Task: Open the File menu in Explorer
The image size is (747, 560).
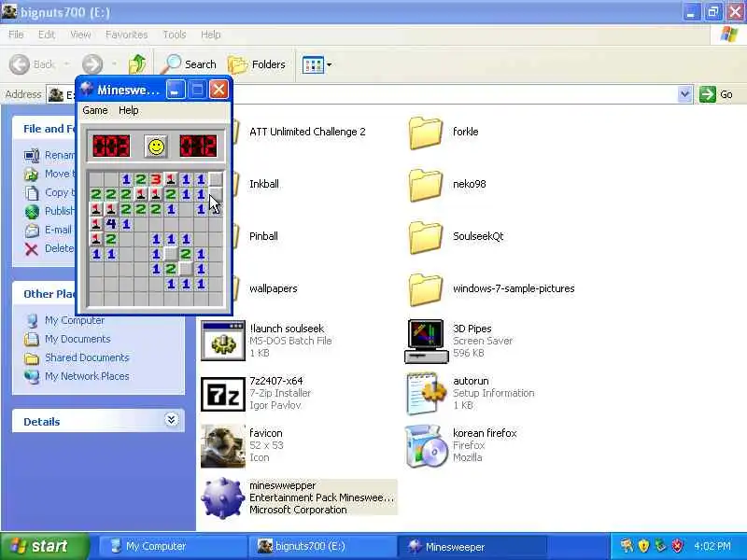Action: click(x=16, y=35)
